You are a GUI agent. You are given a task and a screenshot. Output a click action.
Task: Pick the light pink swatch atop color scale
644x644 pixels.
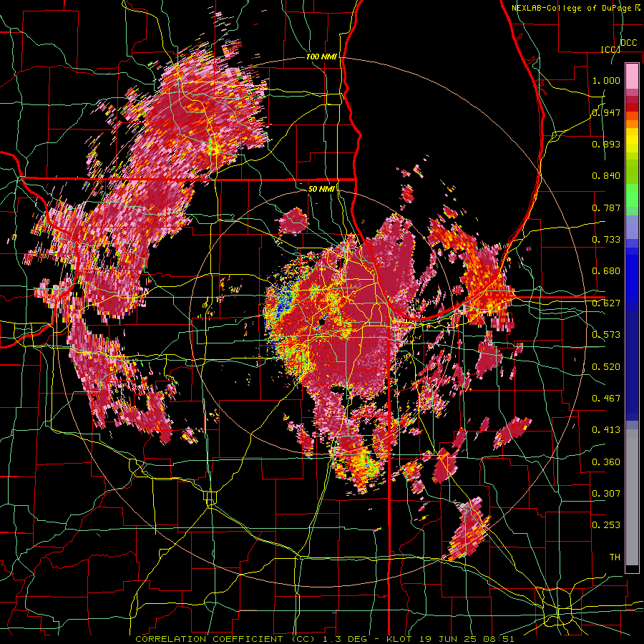coord(632,76)
